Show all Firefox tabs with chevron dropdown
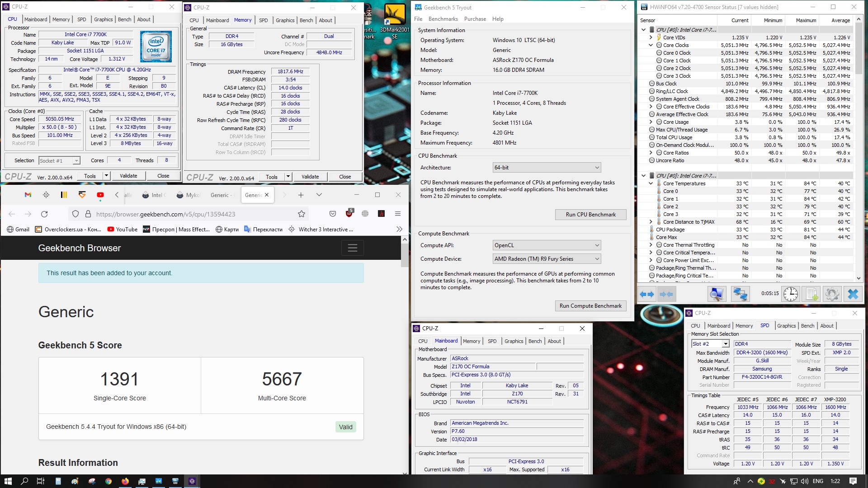Image resolution: width=868 pixels, height=488 pixels. pyautogui.click(x=319, y=195)
